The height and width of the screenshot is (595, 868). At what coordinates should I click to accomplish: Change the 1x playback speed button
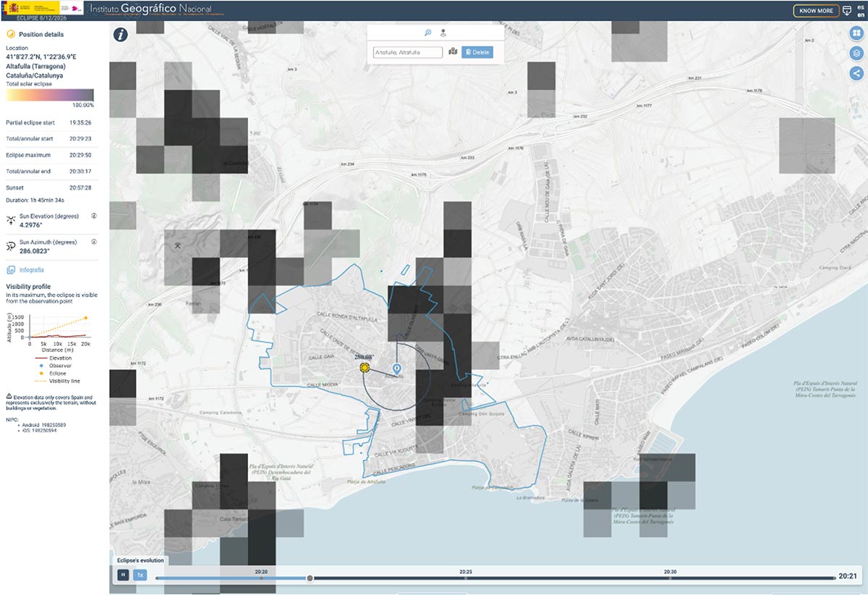[140, 575]
